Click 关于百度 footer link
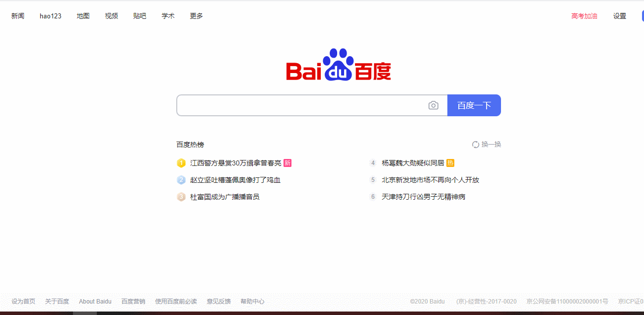644x315 pixels. pos(57,302)
